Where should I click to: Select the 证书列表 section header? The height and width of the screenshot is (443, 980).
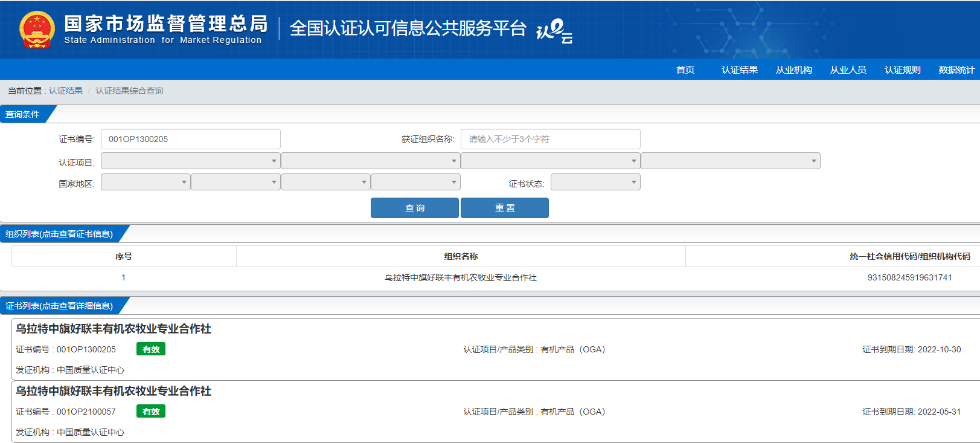tap(59, 306)
